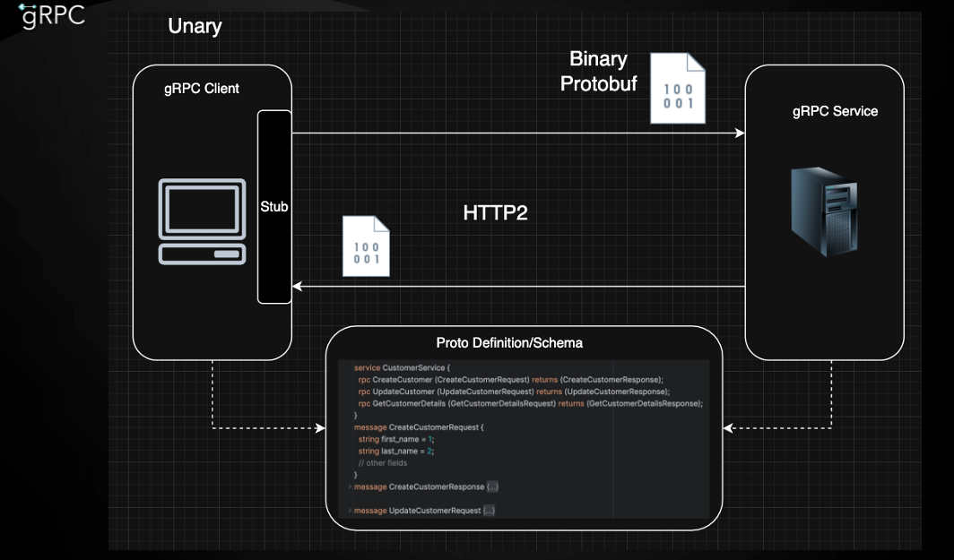The width and height of the screenshot is (954, 560).
Task: Select the binary file icon near Binary Protobuf
Action: click(677, 88)
